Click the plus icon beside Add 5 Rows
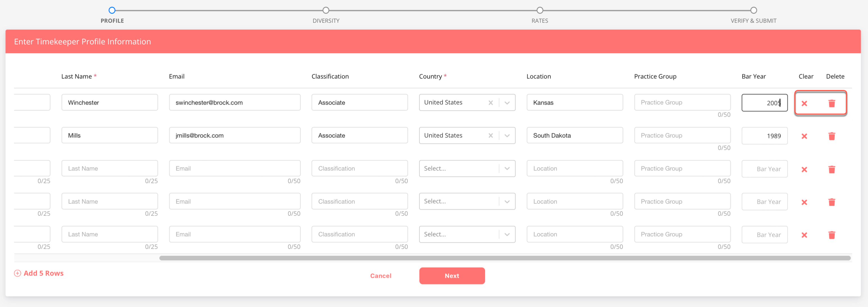This screenshot has width=868, height=307. 17,273
